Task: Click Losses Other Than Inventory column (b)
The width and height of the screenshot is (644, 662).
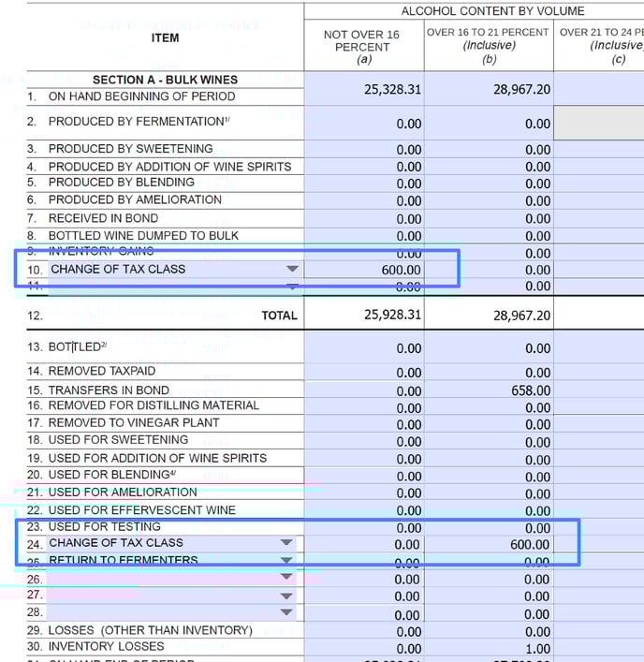Action: 489,631
